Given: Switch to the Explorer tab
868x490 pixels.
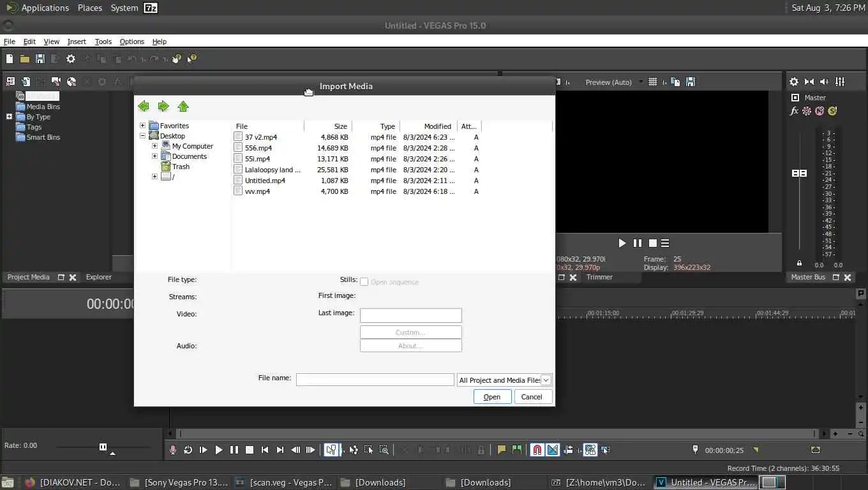Looking at the screenshot, I should tap(99, 277).
